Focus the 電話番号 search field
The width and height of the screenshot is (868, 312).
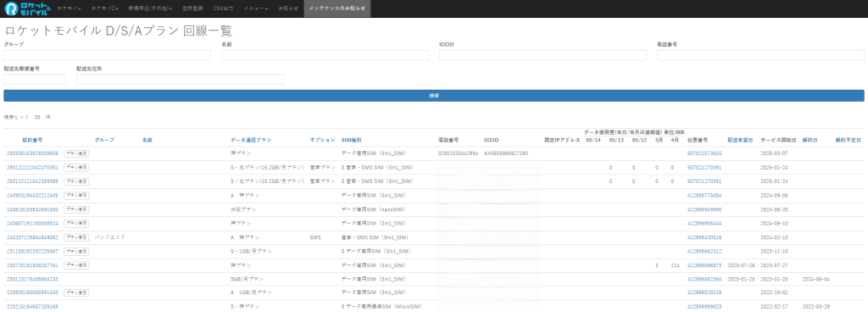760,55
